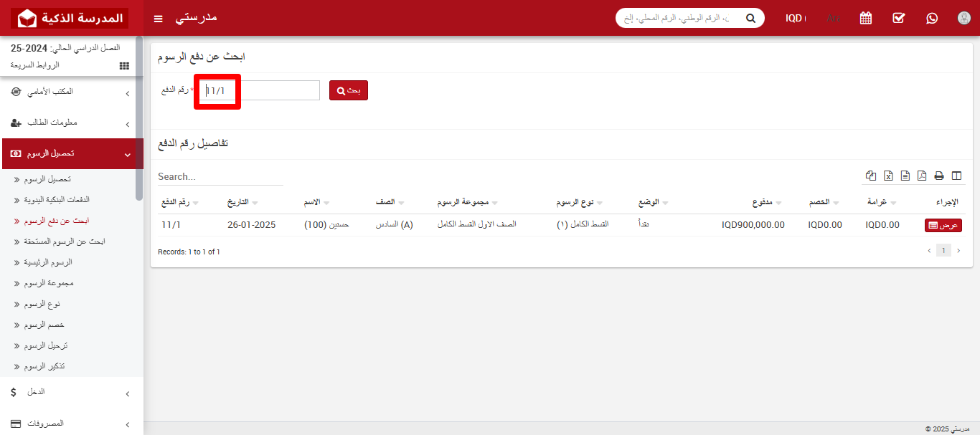The image size is (980, 435).
Task: Open WhatsApp icon in the header
Action: (932, 18)
